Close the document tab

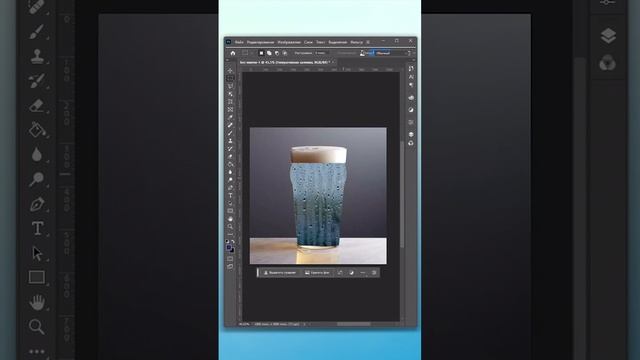(333, 62)
